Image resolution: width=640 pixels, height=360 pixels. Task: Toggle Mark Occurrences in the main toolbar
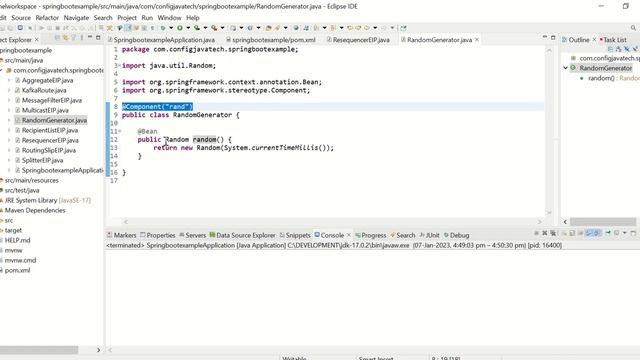[128, 28]
